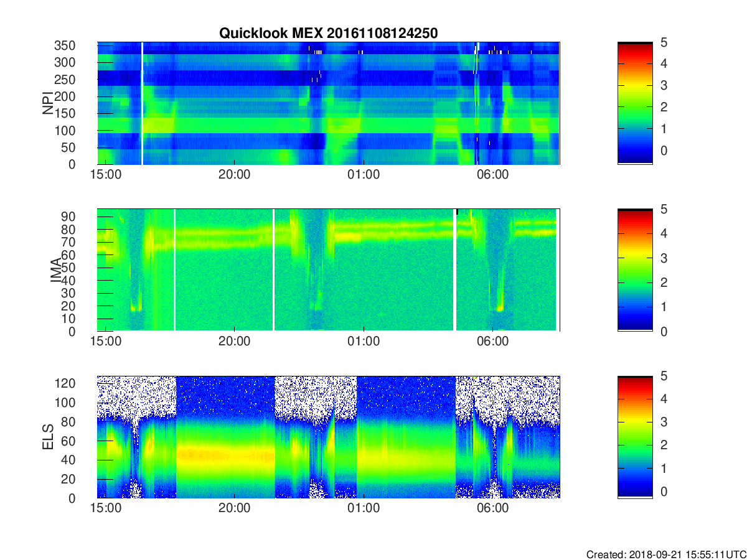
Task: Click inside the ELS spectrogram panel
Action: point(329,437)
